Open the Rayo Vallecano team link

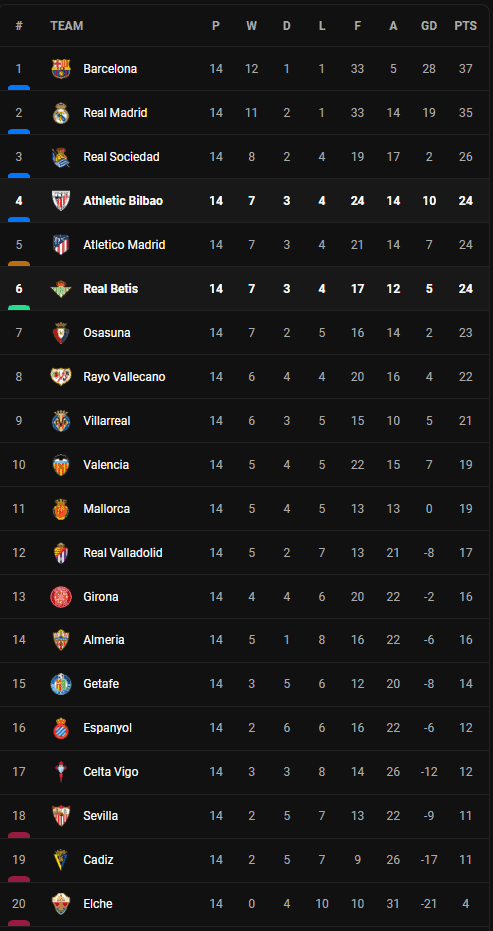124,376
